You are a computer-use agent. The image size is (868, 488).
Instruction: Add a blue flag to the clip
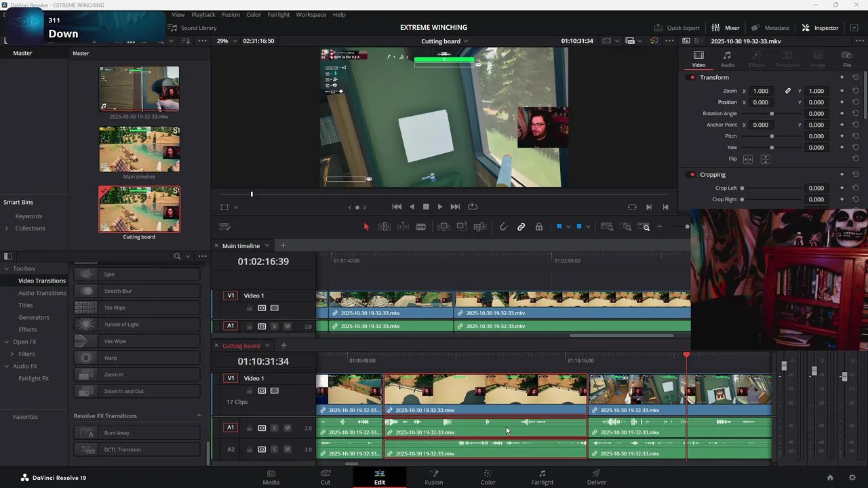coord(559,227)
